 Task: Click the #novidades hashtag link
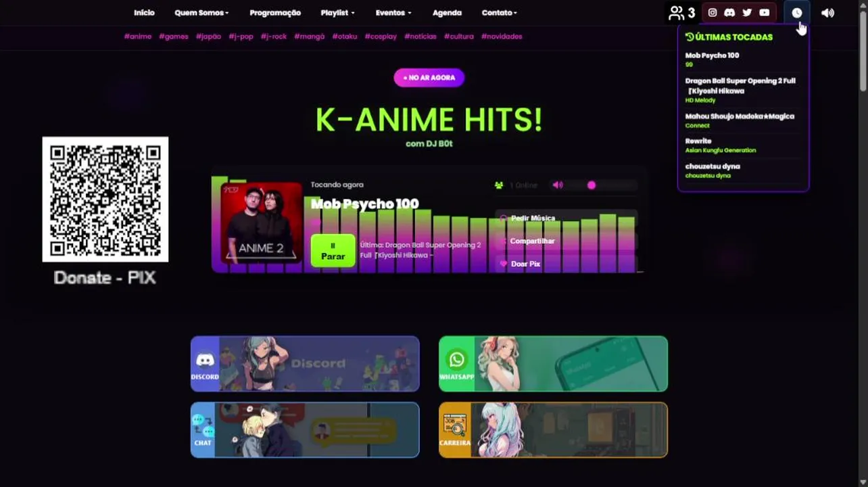[x=502, y=37]
